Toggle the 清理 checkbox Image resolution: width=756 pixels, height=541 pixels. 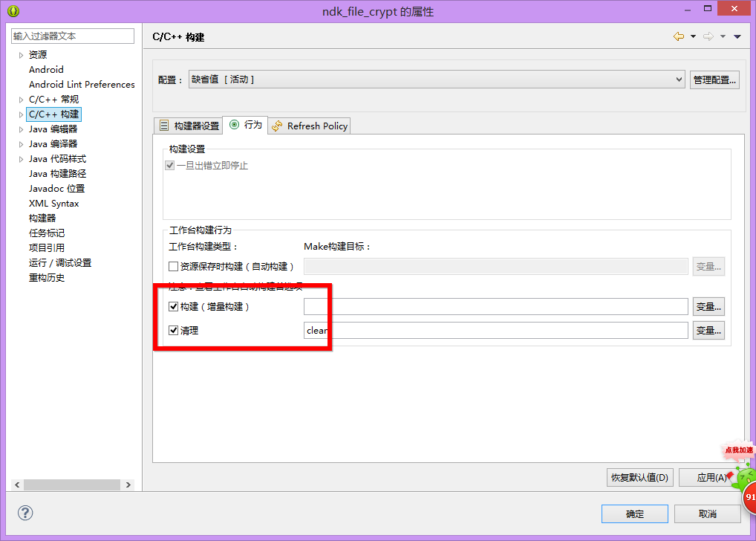pyautogui.click(x=174, y=331)
